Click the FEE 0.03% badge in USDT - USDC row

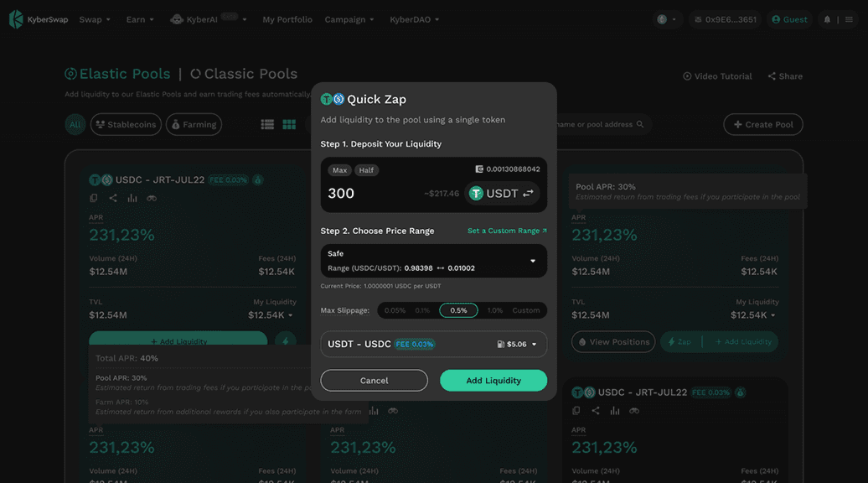tap(415, 344)
